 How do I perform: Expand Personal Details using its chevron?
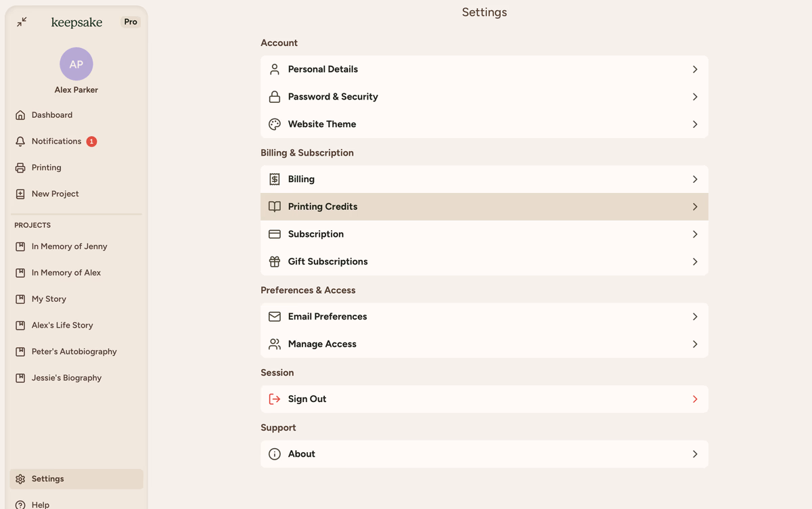(x=695, y=70)
